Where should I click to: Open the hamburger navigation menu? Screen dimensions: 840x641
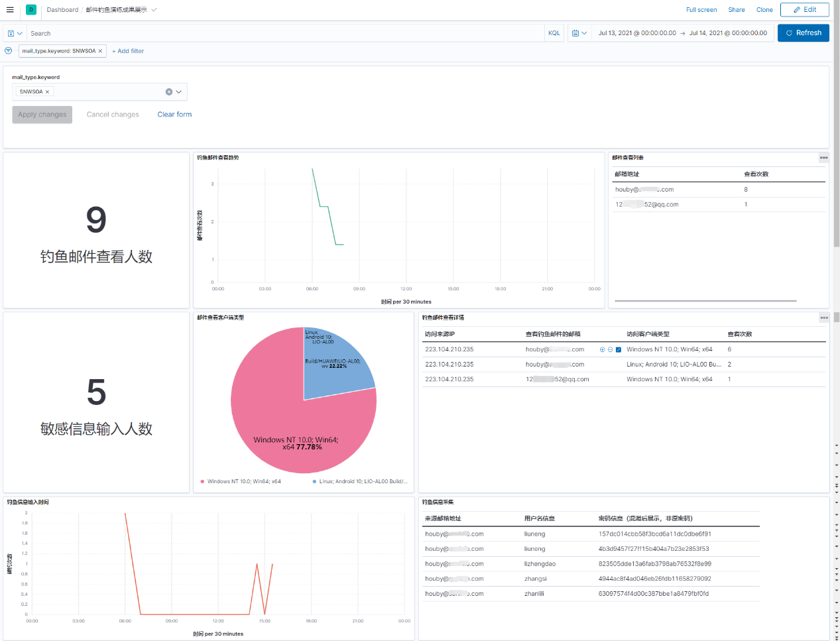tap(10, 10)
